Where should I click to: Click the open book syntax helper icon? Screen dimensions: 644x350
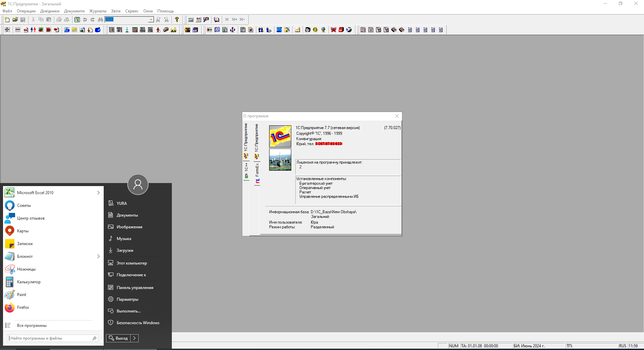[216, 19]
